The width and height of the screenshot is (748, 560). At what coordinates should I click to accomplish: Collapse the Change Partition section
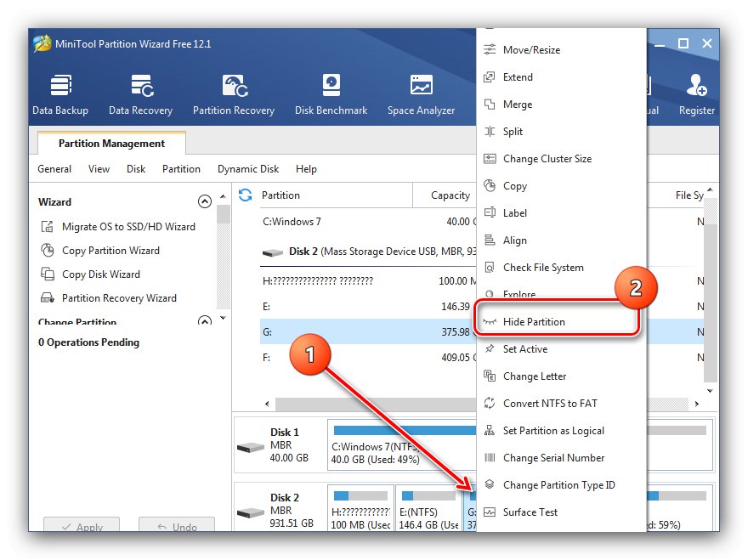(x=205, y=320)
